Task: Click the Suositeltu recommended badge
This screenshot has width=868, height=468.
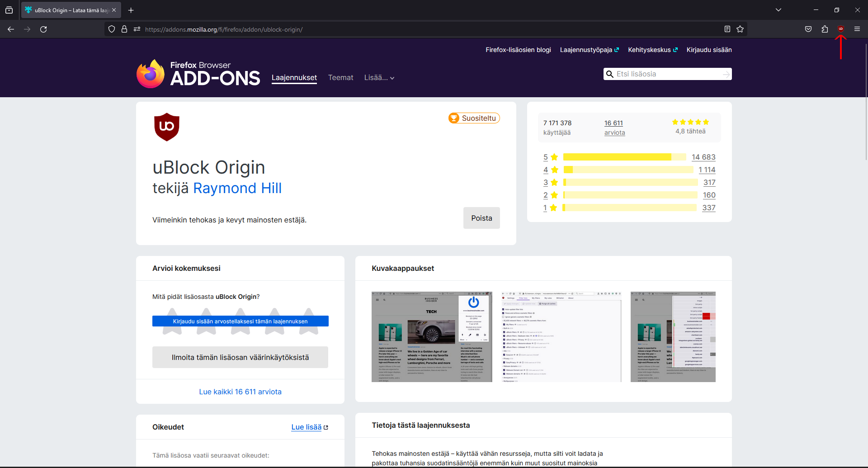Action: coord(474,118)
